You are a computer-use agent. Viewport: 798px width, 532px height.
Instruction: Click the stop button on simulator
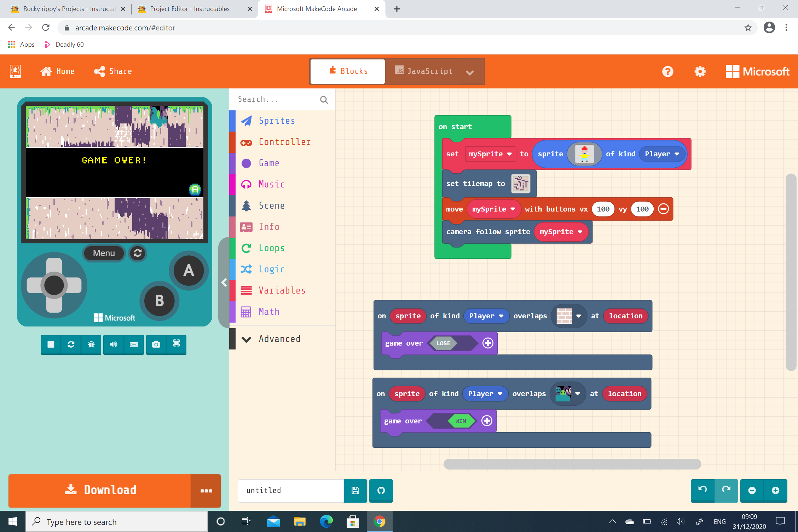click(x=51, y=345)
